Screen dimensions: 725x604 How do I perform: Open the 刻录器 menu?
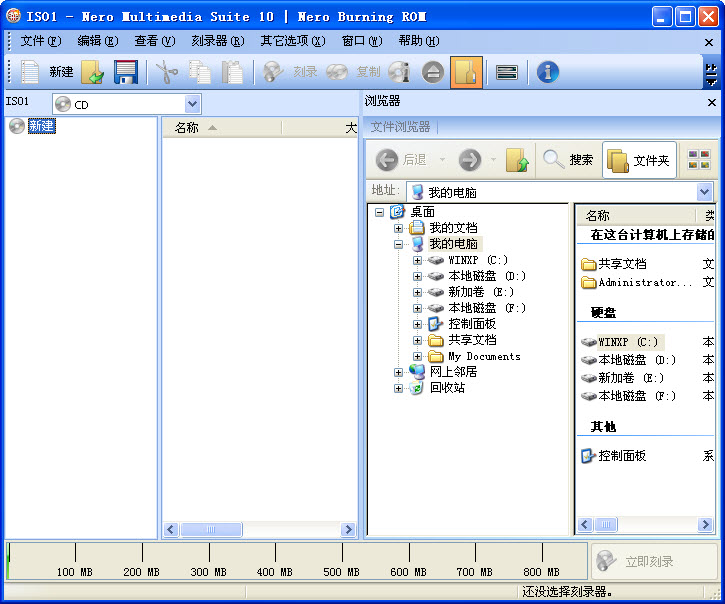[217, 41]
